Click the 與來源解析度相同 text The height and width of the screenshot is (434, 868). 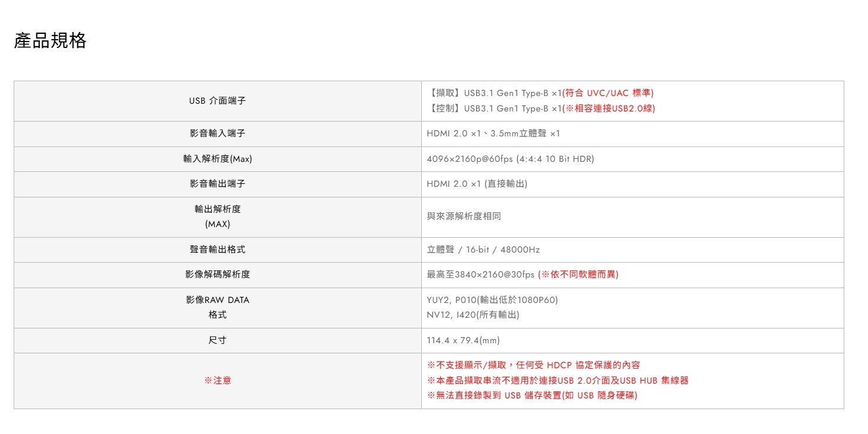(x=464, y=216)
